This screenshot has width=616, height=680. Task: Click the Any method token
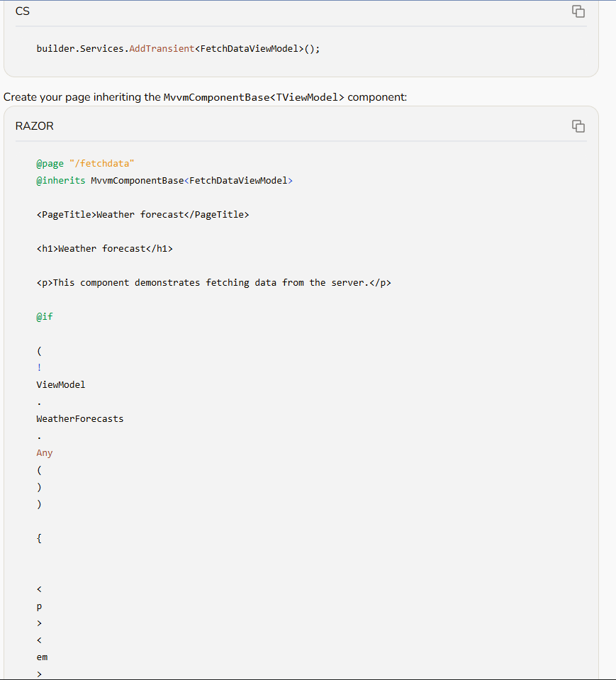click(45, 453)
